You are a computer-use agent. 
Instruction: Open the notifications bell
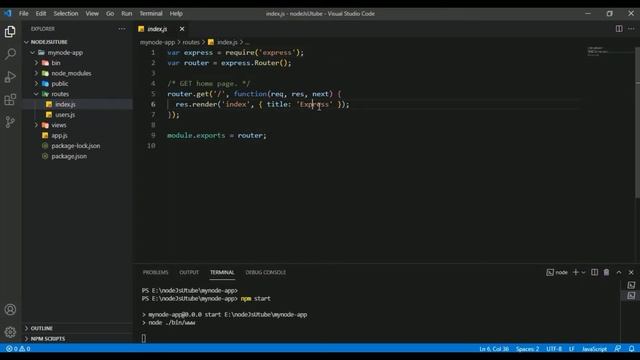(x=631, y=349)
